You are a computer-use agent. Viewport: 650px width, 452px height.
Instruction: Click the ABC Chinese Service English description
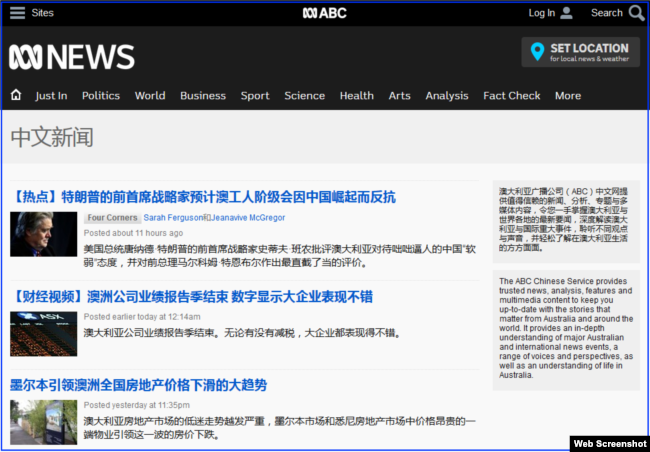566,328
